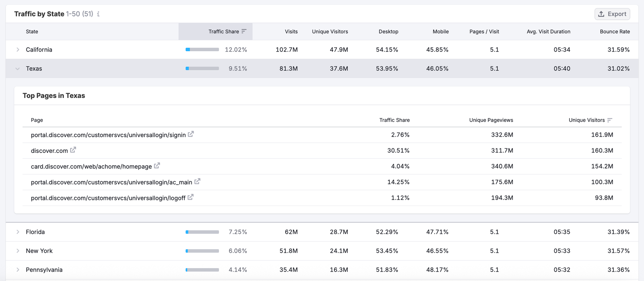
Task: Click external link icon for achome/homepage
Action: coord(157,166)
